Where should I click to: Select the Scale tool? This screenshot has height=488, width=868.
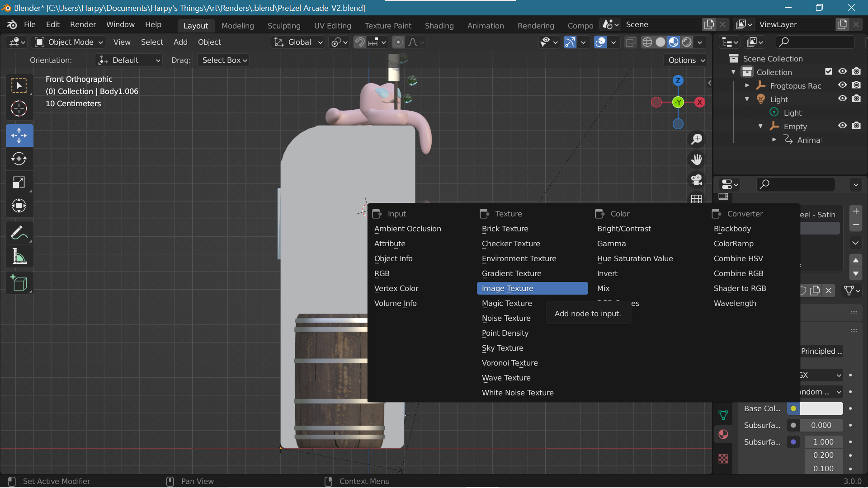pos(19,182)
